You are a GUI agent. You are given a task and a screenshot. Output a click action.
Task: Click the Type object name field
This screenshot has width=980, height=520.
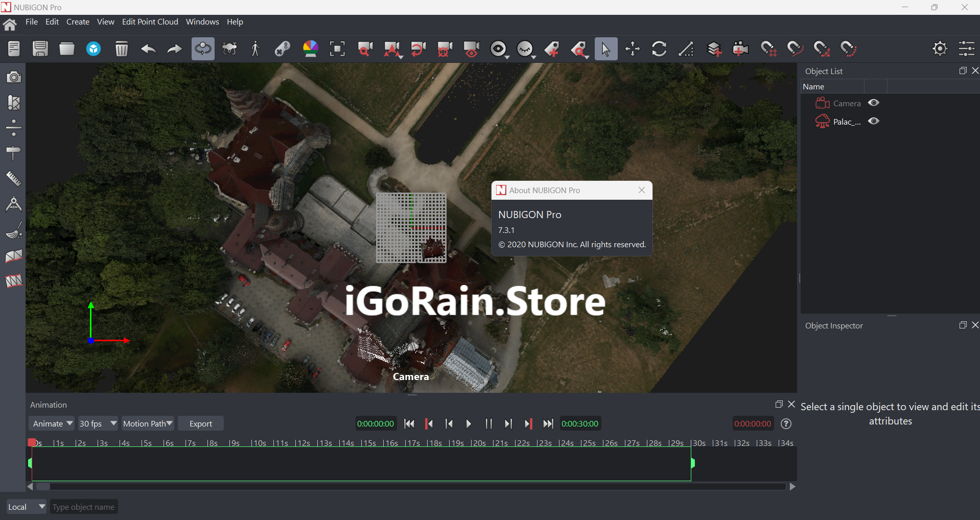(x=83, y=506)
